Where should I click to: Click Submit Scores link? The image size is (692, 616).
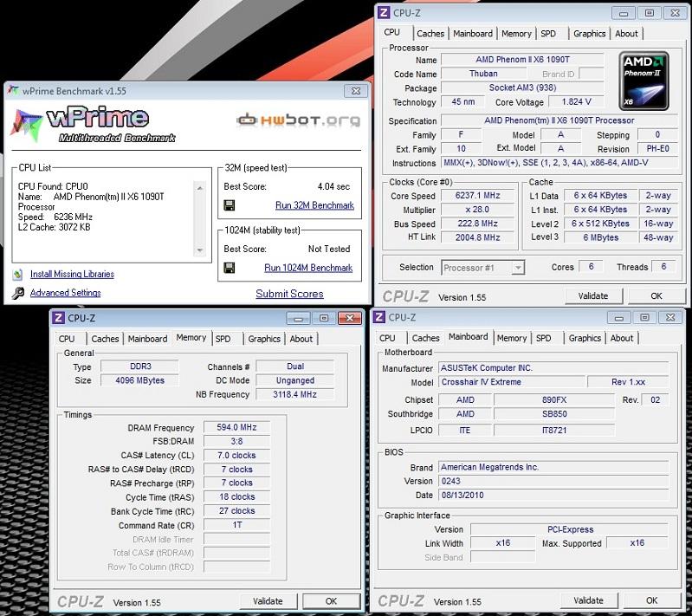(x=289, y=294)
